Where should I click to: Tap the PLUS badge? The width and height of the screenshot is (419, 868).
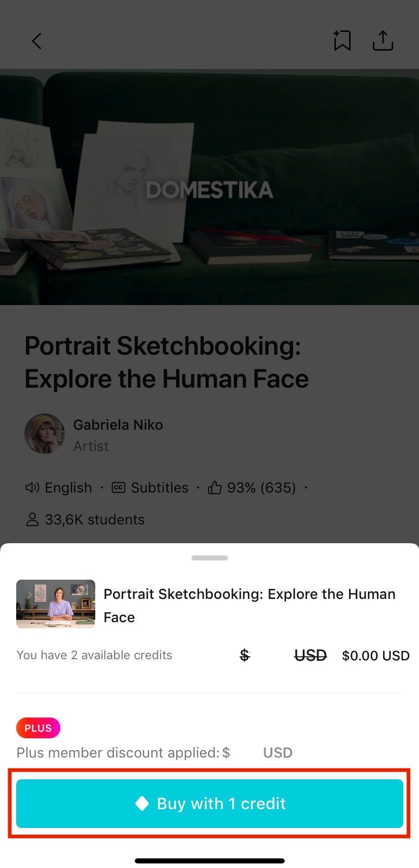coord(38,728)
